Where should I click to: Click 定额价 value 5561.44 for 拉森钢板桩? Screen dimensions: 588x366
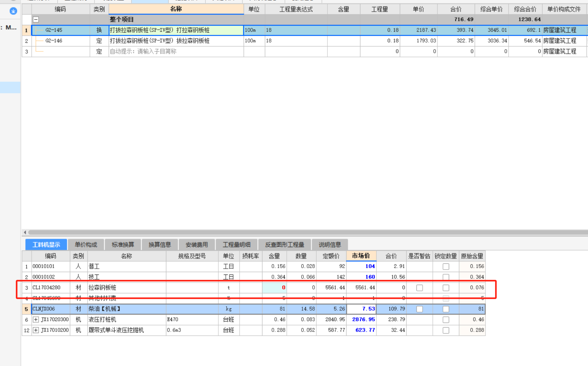pyautogui.click(x=331, y=287)
